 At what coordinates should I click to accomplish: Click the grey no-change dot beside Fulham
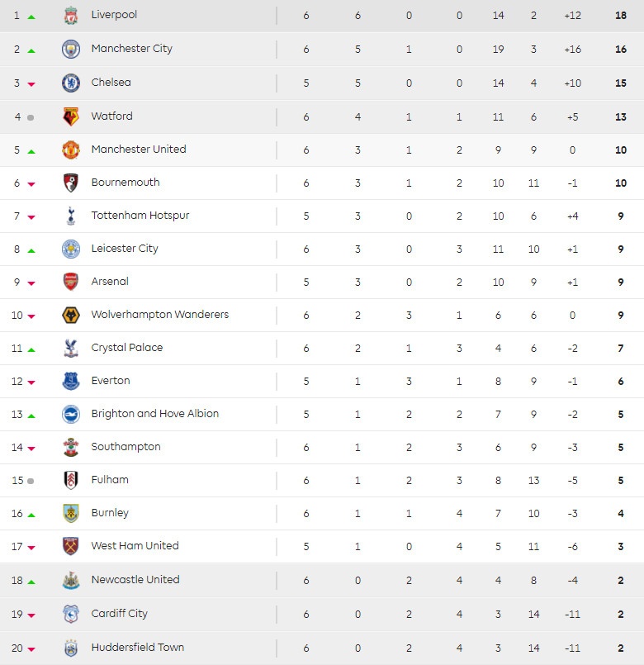(31, 481)
